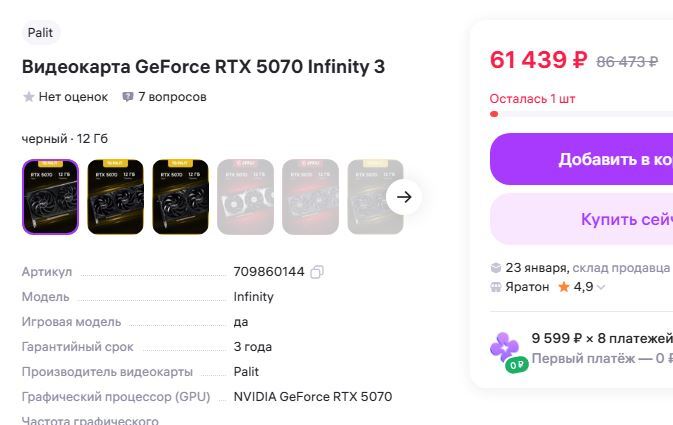The height and width of the screenshot is (425, 673).
Task: Click the "Осталась 1 шт" stock progress bar
Action: click(x=580, y=114)
